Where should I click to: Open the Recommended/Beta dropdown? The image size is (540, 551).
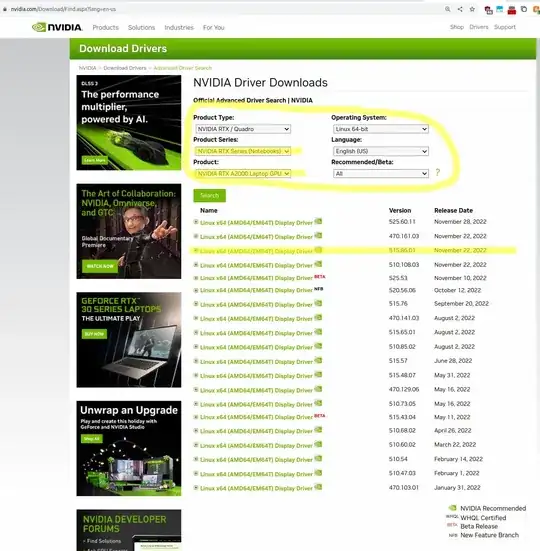tap(381, 174)
